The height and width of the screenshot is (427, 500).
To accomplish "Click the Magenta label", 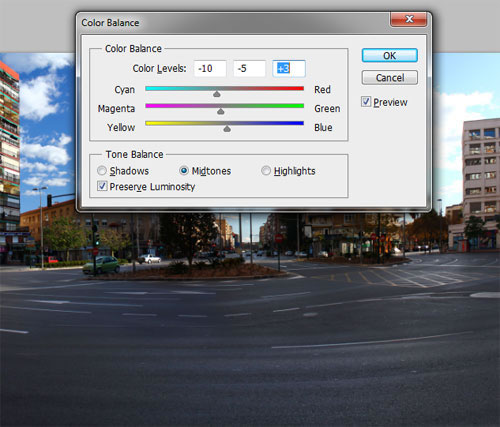I will click(x=116, y=109).
